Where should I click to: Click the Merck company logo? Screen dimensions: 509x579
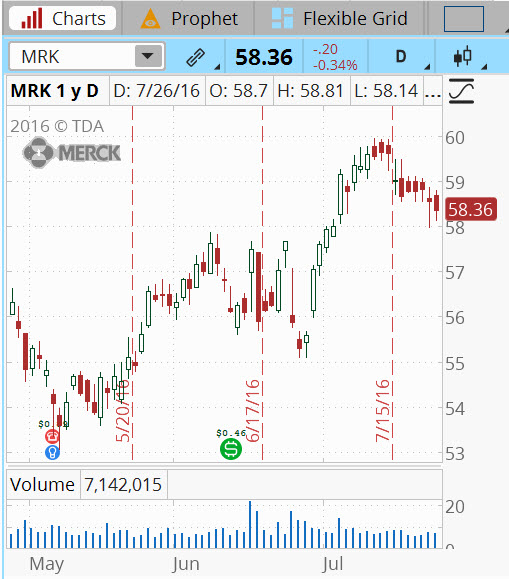(x=72, y=152)
